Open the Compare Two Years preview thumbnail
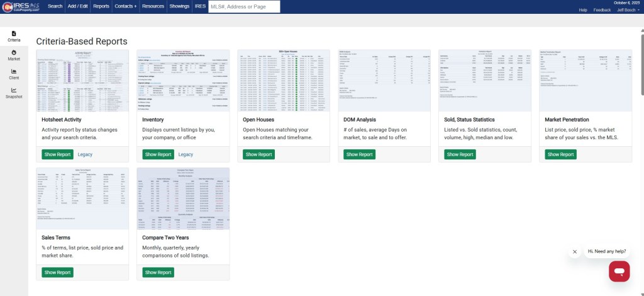The height and width of the screenshot is (296, 644). pyautogui.click(x=183, y=198)
